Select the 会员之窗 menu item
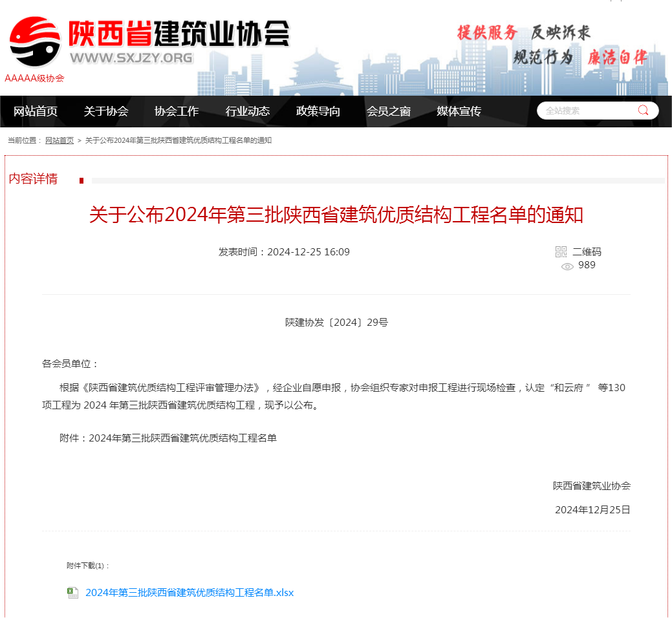 pyautogui.click(x=388, y=111)
